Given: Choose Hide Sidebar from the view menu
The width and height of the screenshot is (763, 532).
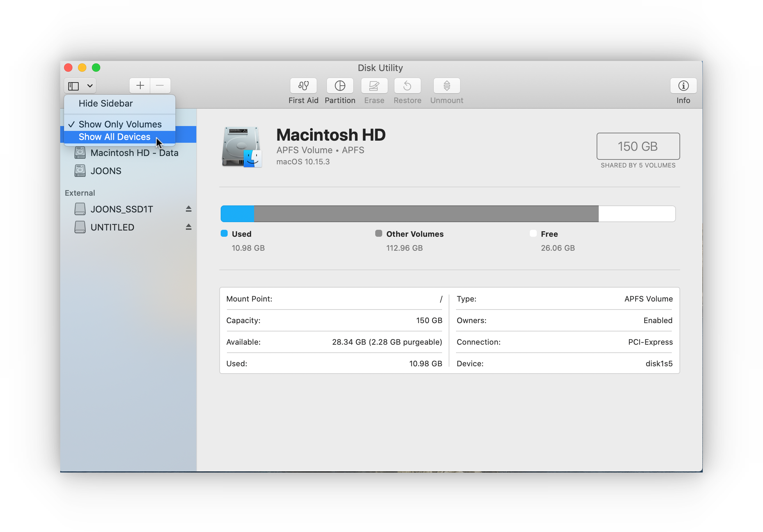Looking at the screenshot, I should coord(105,103).
